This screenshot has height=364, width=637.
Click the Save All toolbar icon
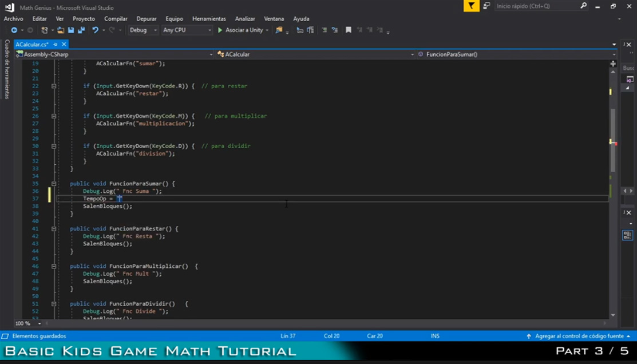click(x=81, y=30)
